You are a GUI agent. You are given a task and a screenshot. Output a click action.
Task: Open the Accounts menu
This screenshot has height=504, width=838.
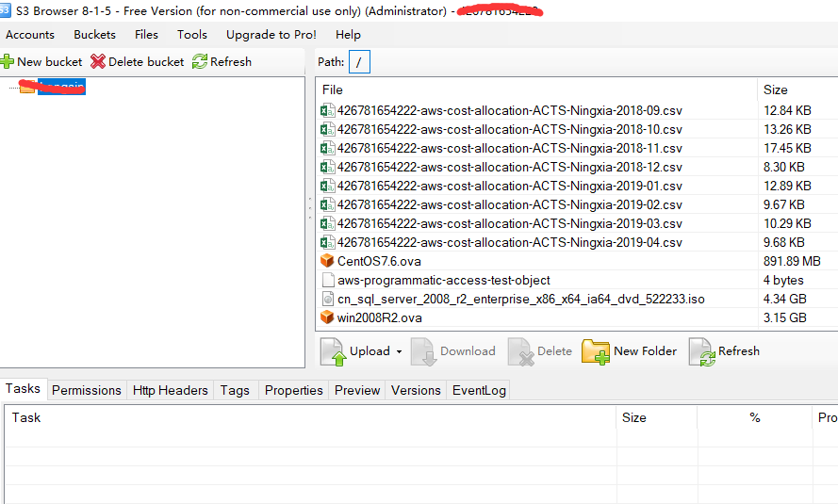(30, 35)
